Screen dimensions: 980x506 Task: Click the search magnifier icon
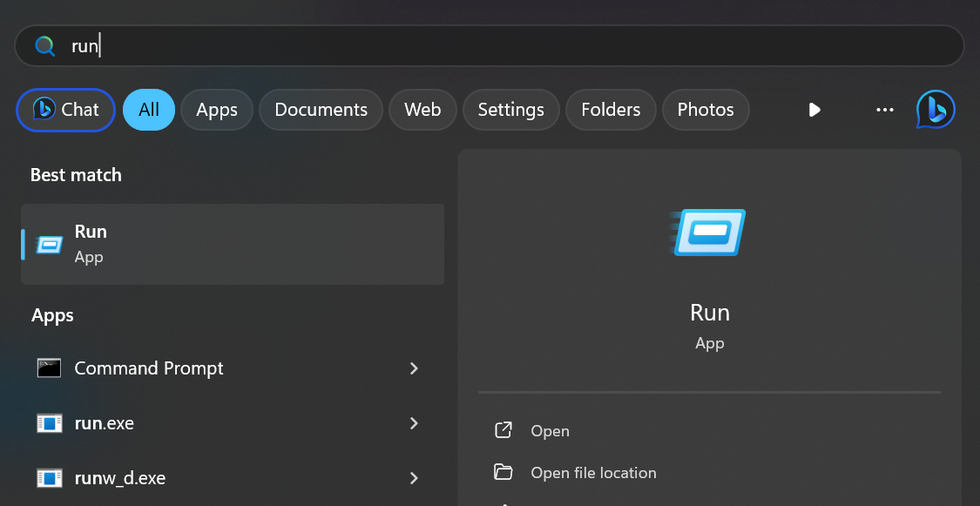45,46
